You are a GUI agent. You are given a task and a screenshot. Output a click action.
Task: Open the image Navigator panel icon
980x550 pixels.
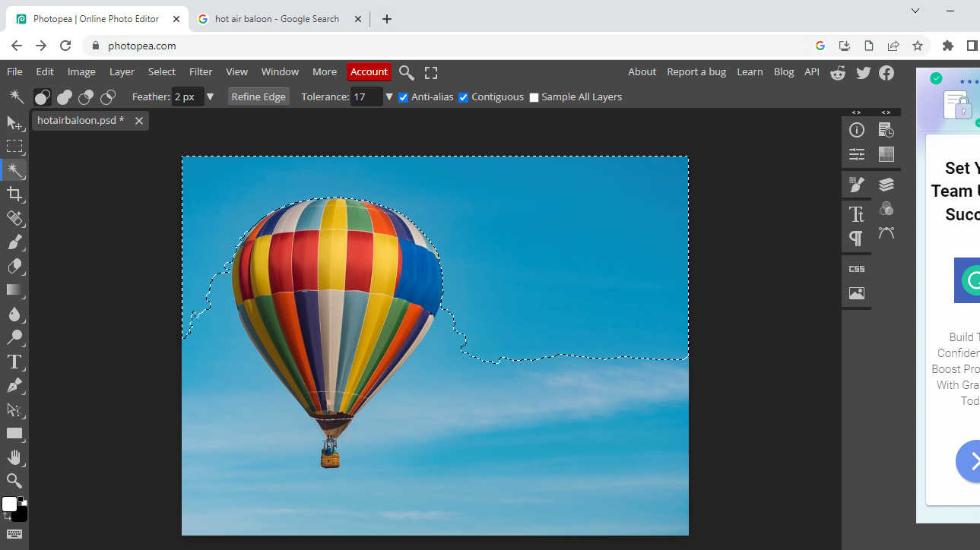pyautogui.click(x=857, y=293)
